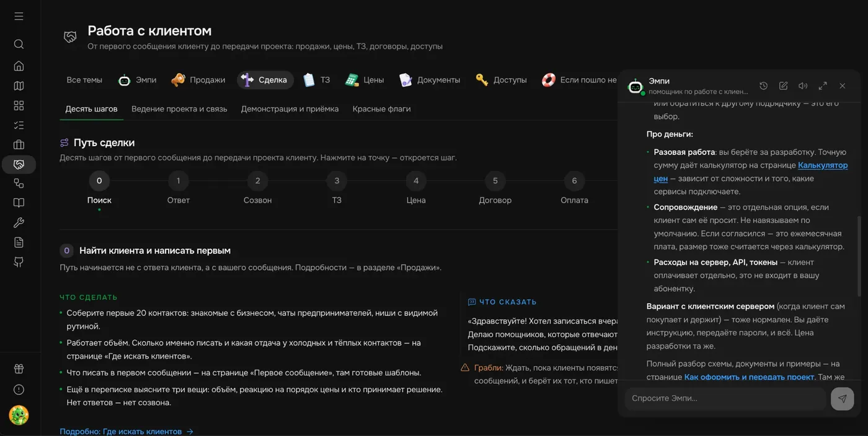Open the connected-shapes icon in the sidebar

point(19,183)
